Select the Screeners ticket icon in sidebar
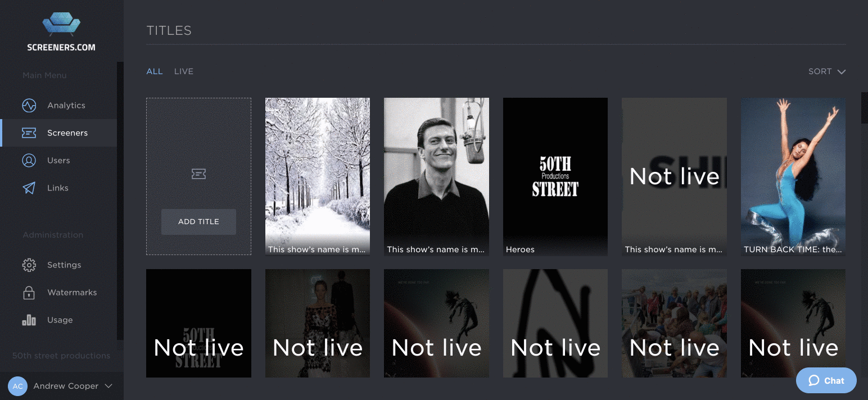 click(29, 133)
